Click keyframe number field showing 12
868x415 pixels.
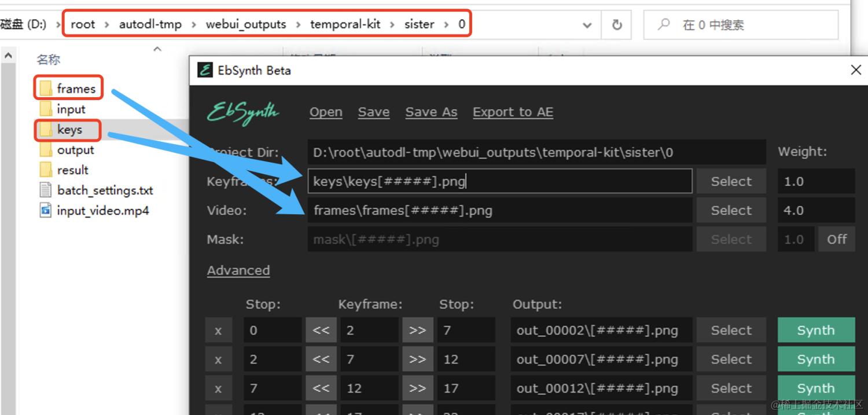coord(369,388)
